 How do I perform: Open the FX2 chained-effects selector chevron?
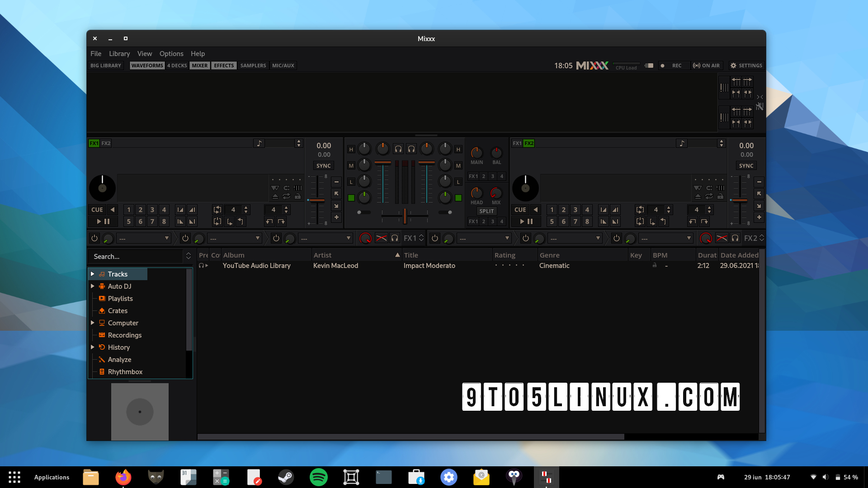761,238
